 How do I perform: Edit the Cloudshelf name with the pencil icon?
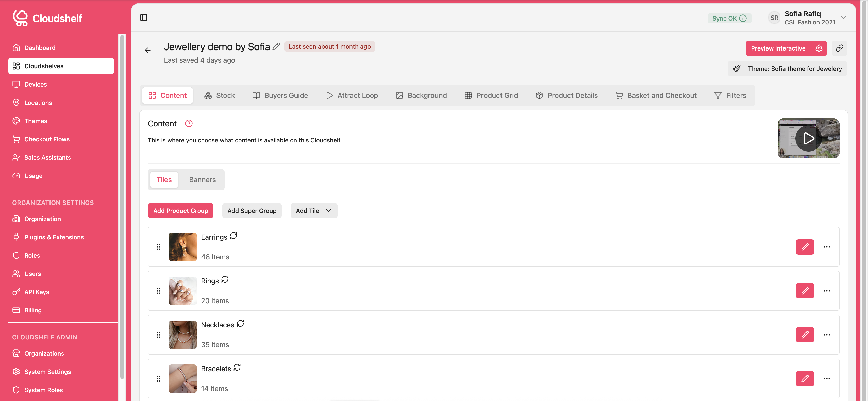point(276,46)
